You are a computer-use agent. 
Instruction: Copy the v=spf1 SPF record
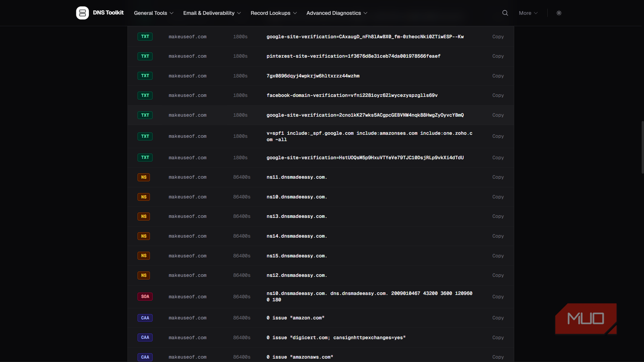pos(498,136)
